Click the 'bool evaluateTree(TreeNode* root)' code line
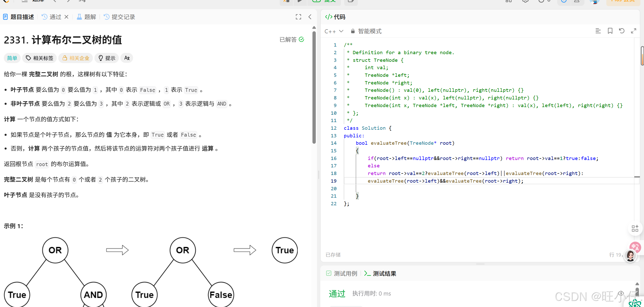 [x=405, y=143]
